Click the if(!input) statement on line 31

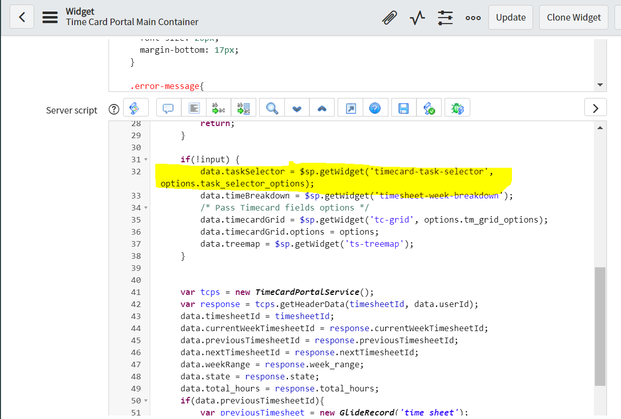tap(210, 160)
